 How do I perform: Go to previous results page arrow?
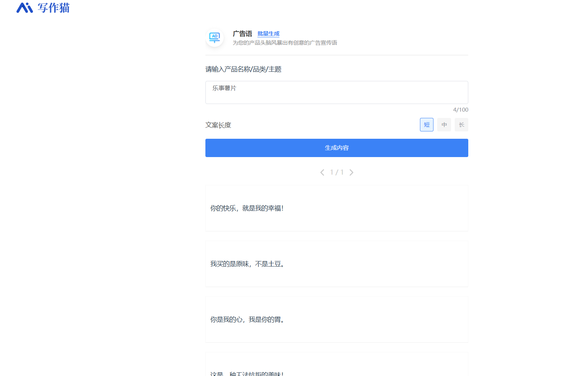point(322,172)
